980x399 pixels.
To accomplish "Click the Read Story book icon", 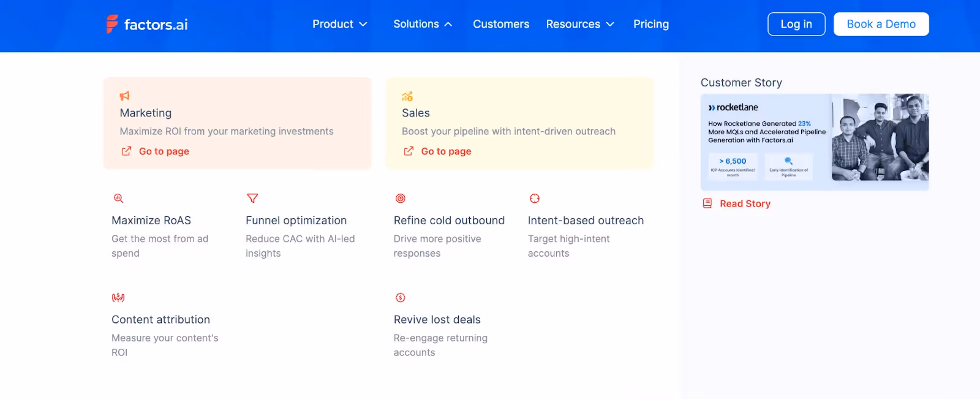I will [x=707, y=203].
